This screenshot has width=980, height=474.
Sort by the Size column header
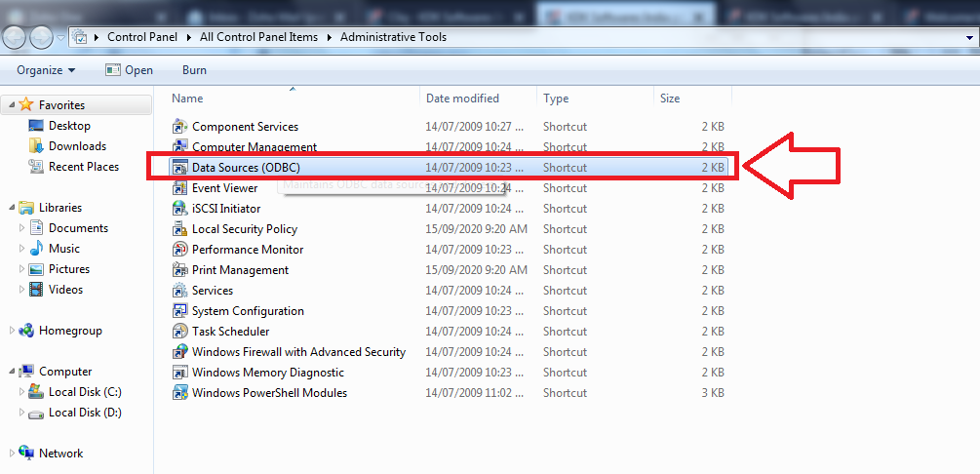point(693,99)
